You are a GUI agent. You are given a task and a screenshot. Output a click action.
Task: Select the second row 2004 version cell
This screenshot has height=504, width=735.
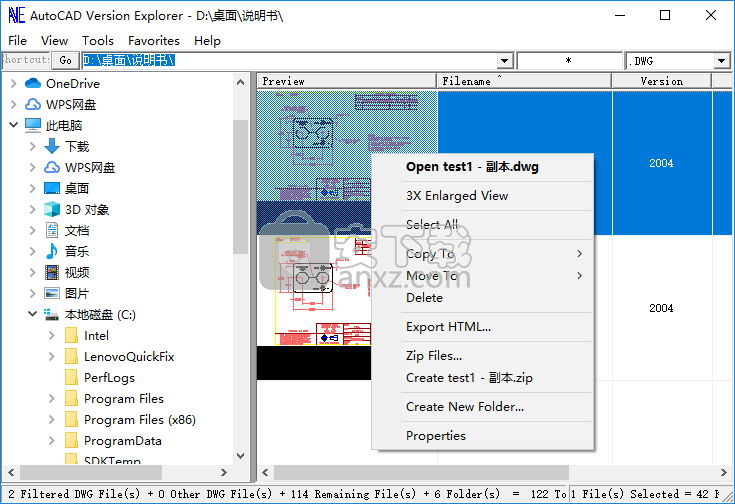tap(661, 308)
